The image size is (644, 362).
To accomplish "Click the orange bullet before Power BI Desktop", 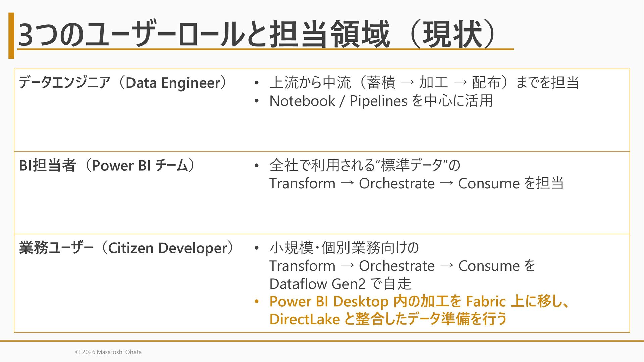I will (257, 302).
